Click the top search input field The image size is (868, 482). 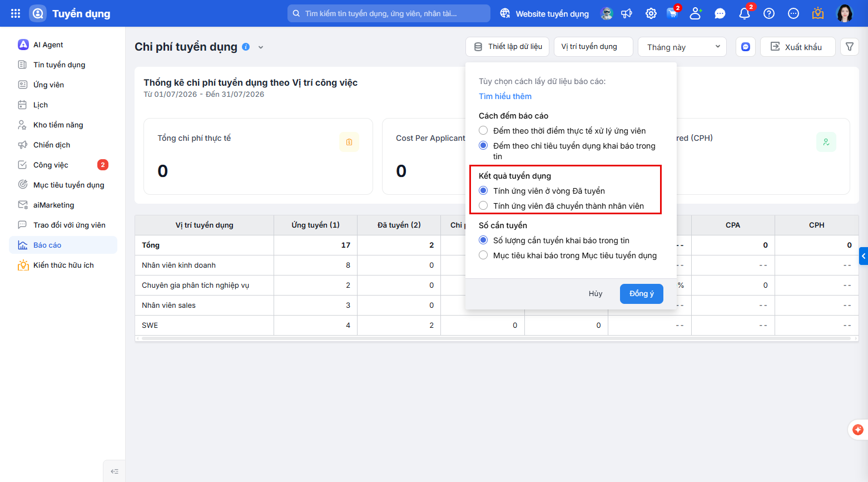coord(389,13)
